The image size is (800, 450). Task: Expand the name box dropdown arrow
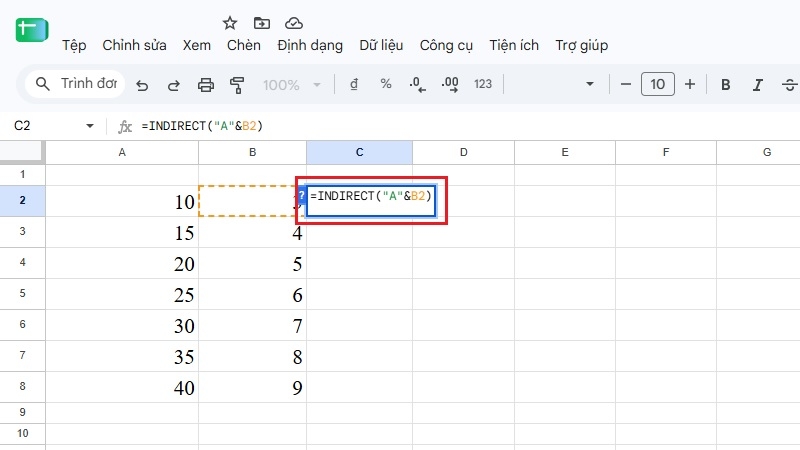tap(90, 126)
